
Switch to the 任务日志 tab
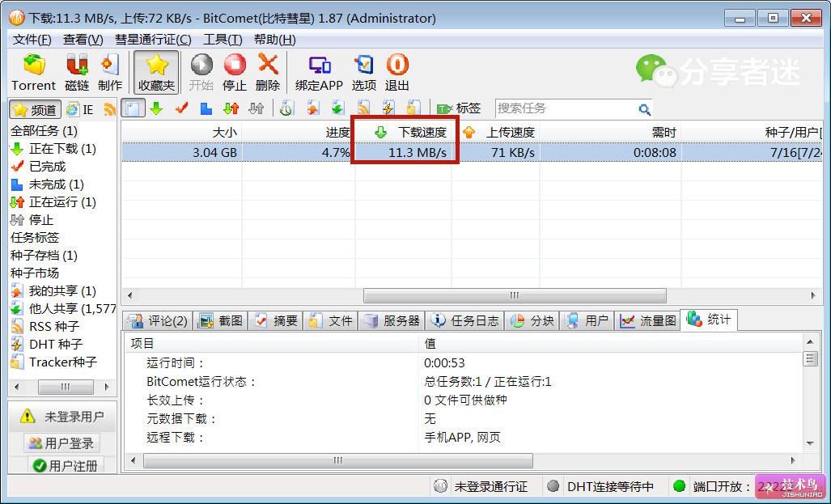point(464,320)
